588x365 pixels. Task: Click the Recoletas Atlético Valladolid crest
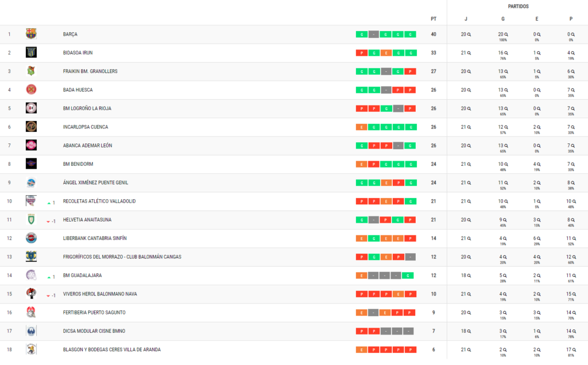[x=31, y=200]
